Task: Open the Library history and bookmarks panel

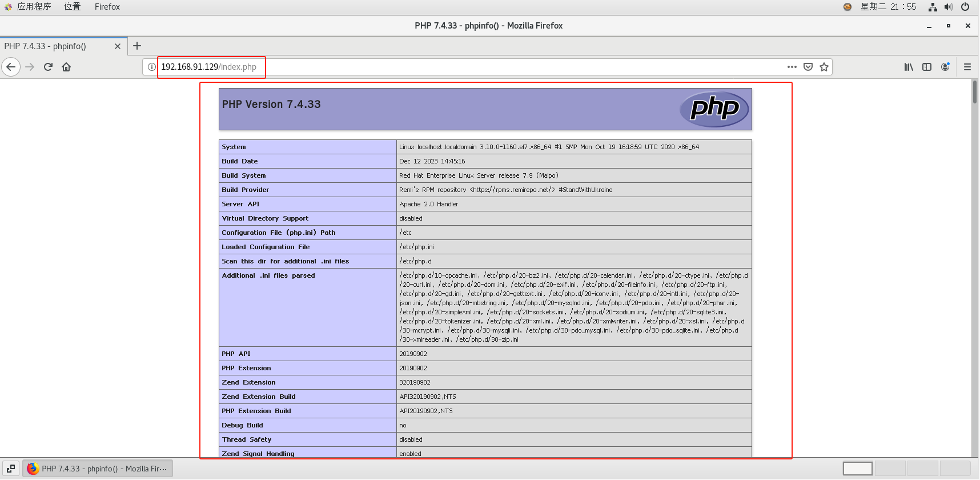Action: 908,67
